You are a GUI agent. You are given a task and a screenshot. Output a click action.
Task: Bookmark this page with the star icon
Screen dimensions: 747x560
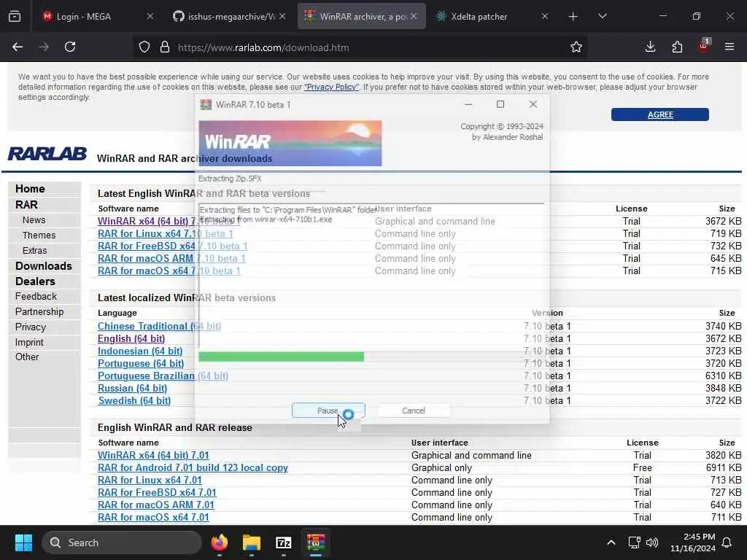click(x=576, y=47)
